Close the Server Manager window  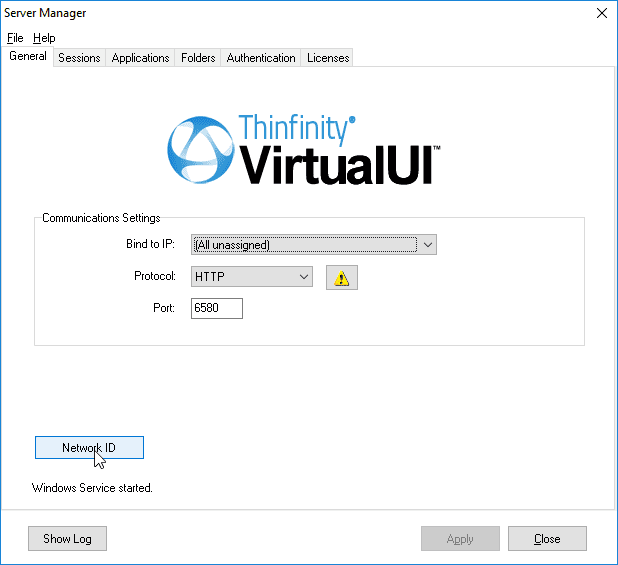click(601, 13)
